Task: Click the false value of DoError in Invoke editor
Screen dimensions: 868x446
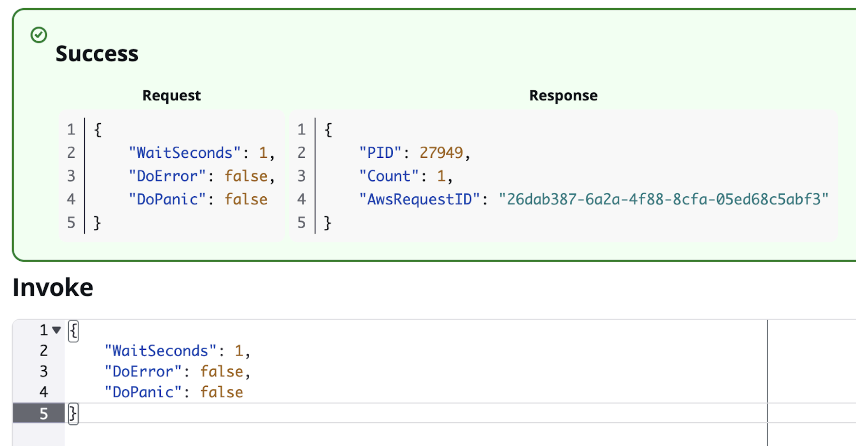Action: (x=221, y=372)
